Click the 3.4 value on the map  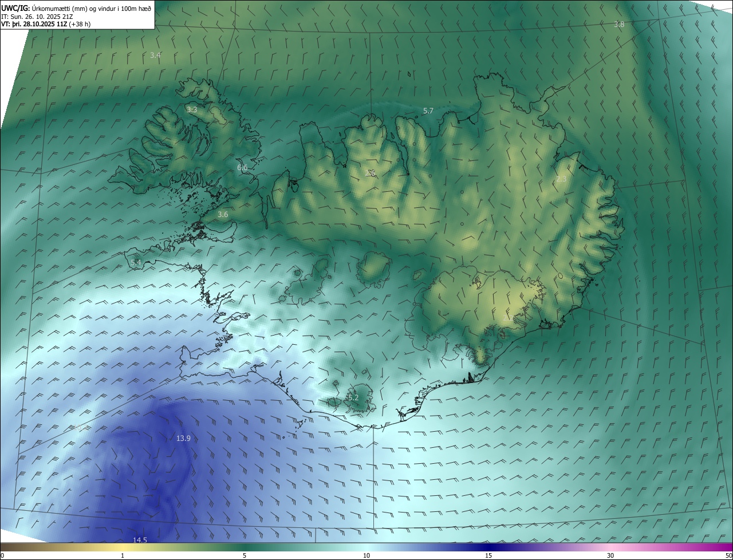point(155,55)
